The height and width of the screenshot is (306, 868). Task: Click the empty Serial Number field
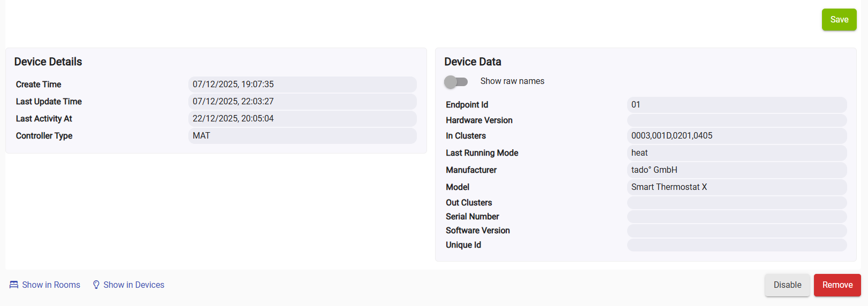click(736, 217)
